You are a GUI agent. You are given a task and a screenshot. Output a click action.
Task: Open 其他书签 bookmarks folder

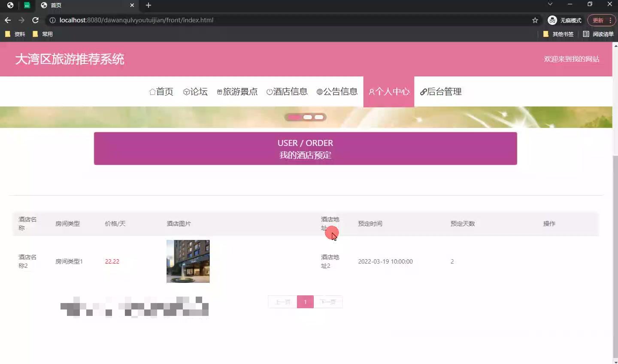(x=558, y=34)
